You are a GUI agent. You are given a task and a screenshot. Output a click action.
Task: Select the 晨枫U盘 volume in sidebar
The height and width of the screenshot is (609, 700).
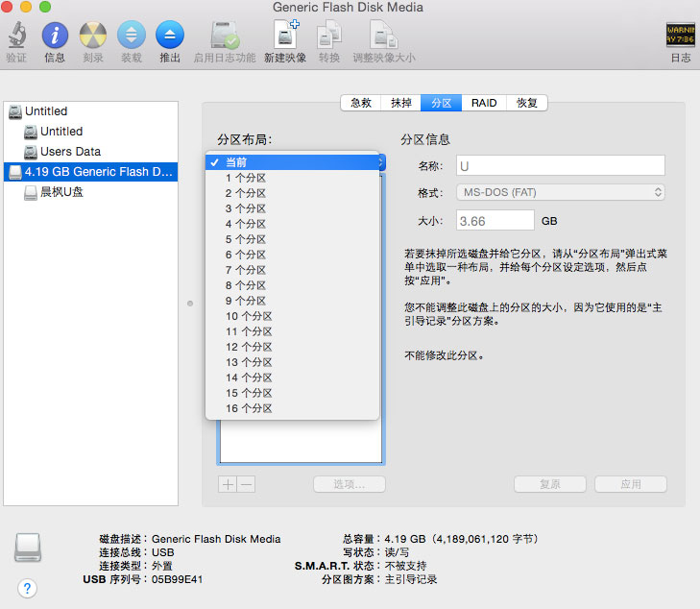(x=61, y=192)
